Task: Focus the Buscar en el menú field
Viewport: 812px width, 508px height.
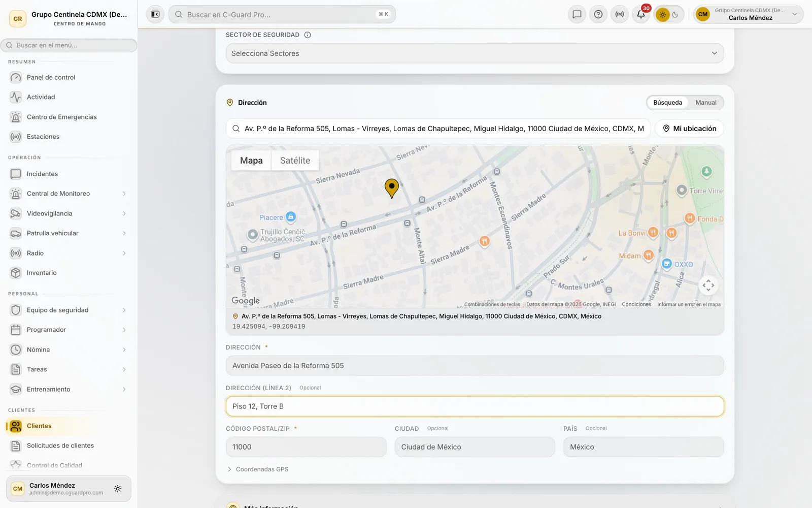Action: coord(69,45)
